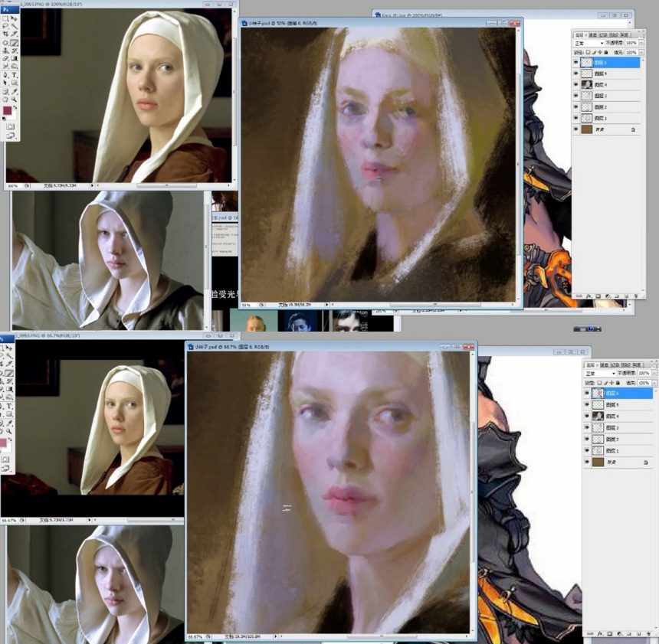Delete layer with trash icon in upper layers panel
The image size is (659, 644).
pos(636,296)
